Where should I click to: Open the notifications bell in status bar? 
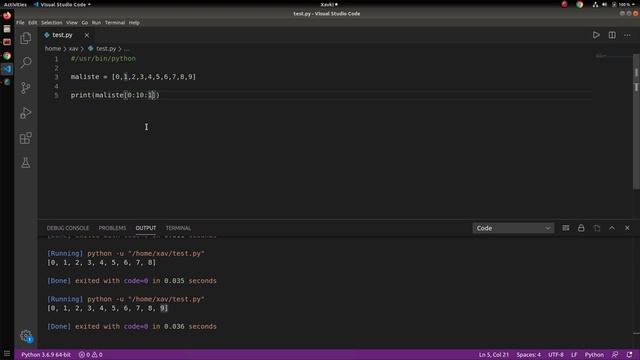click(x=629, y=355)
